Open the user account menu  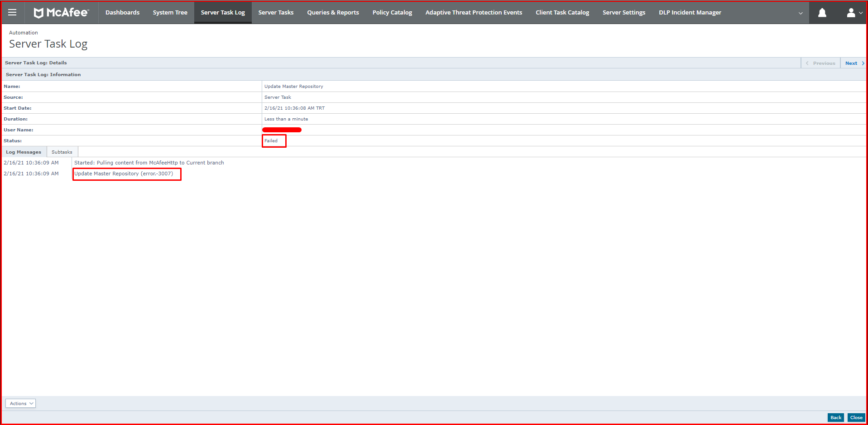(x=854, y=13)
